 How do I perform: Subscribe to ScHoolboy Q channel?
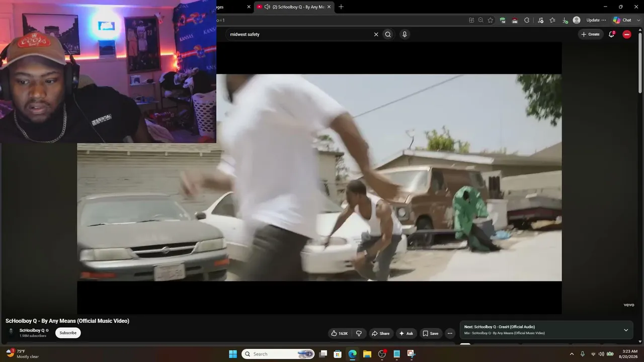coord(68,333)
